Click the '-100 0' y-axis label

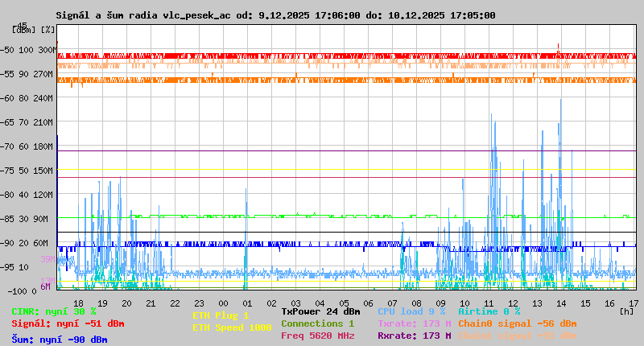coord(22,291)
